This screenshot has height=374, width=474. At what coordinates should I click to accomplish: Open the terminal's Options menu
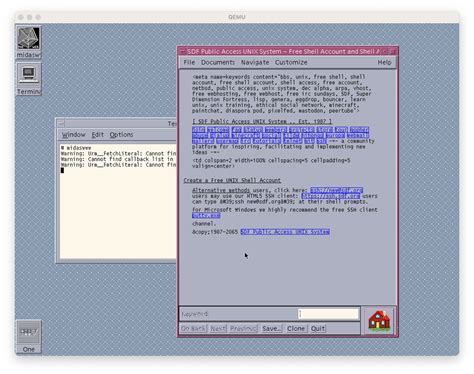[x=121, y=135]
